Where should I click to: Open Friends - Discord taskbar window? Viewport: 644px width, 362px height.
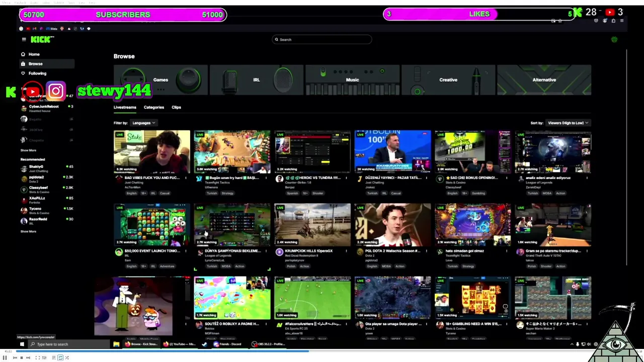pos(229,344)
